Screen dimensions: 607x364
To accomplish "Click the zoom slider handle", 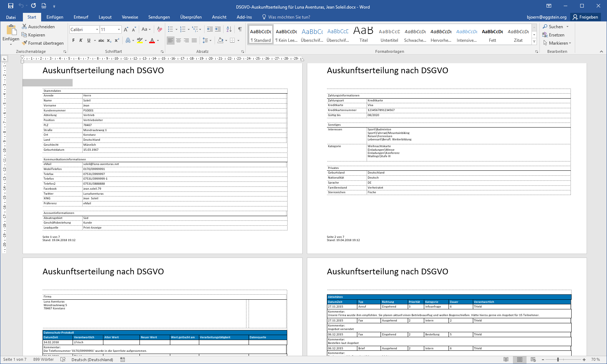I will click(x=558, y=360).
